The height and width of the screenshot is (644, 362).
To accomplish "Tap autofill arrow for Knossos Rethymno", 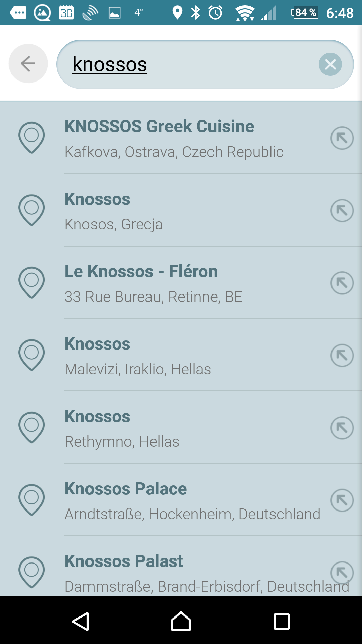I will [x=342, y=428].
